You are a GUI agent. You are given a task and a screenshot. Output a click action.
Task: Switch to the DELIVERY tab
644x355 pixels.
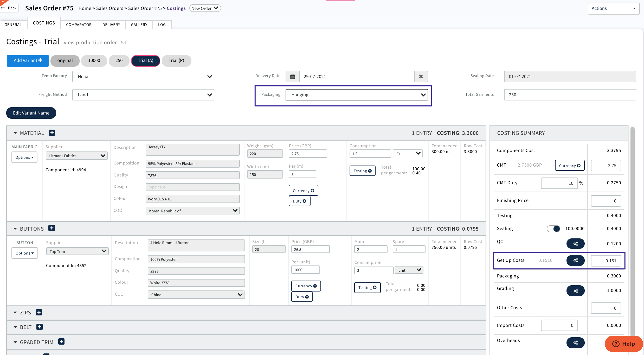(x=111, y=25)
